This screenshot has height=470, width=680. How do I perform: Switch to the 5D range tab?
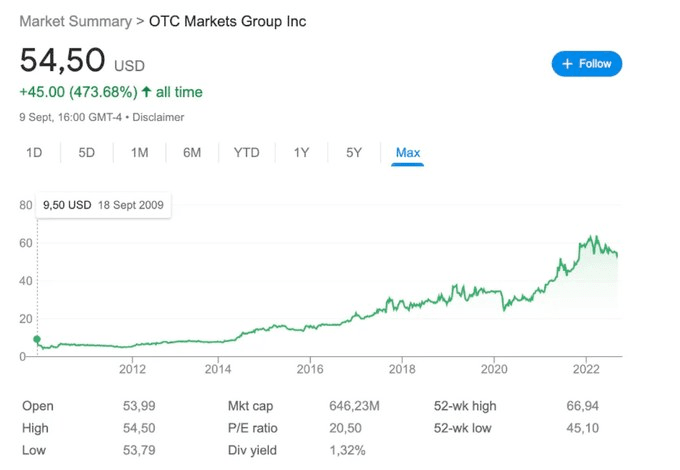pyautogui.click(x=86, y=153)
